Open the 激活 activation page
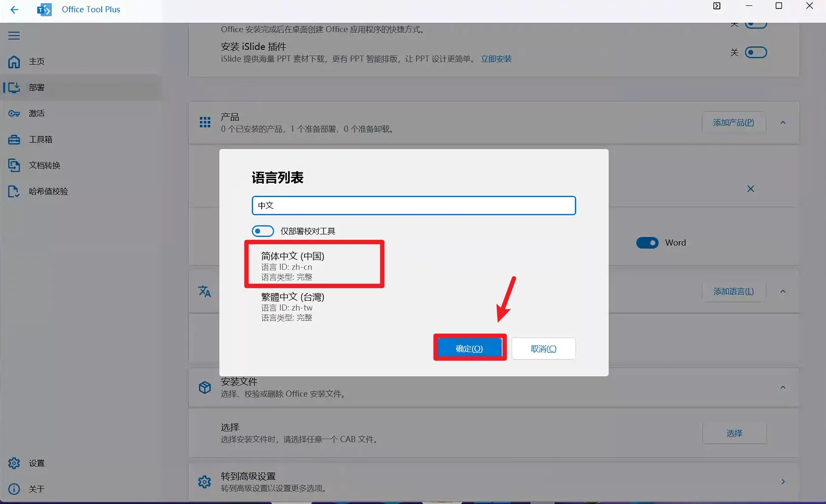Screen dimensions: 826x504 pyautogui.click(x=81, y=114)
